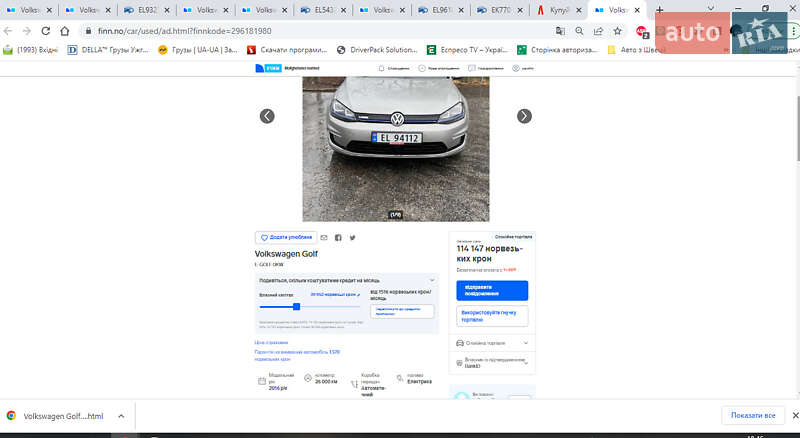
Task: Expand the secure trading section
Action: click(525, 343)
